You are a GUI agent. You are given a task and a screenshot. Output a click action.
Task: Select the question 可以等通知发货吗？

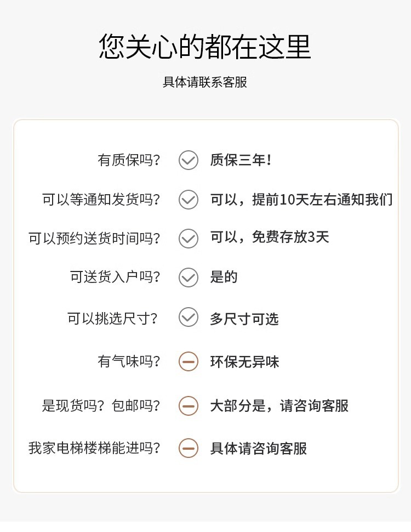click(x=101, y=200)
